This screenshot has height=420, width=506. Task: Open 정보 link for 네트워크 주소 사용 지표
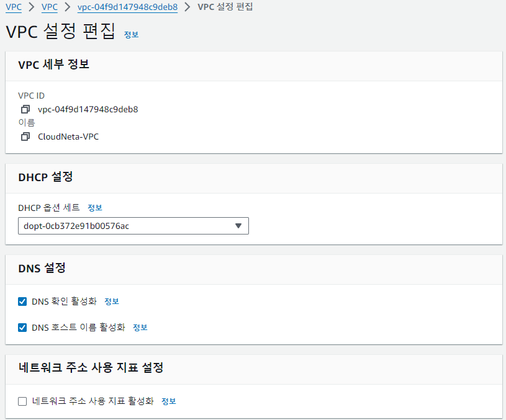(168, 401)
